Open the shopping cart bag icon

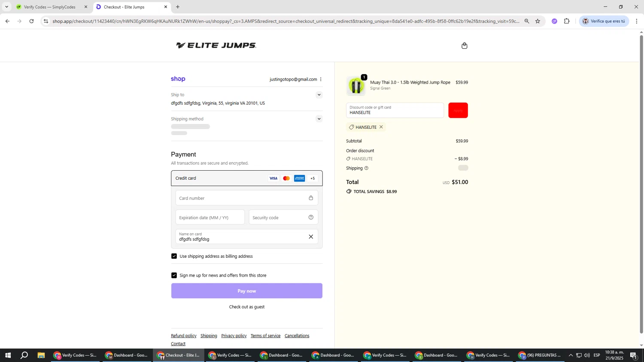tap(464, 45)
